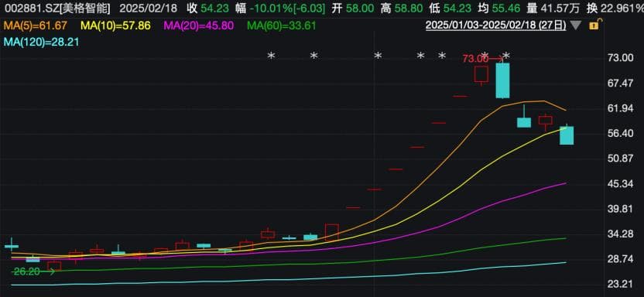Image resolution: width=644 pixels, height=297 pixels.
Task: Open the gray triangle date range dropdown
Action: coord(576,26)
